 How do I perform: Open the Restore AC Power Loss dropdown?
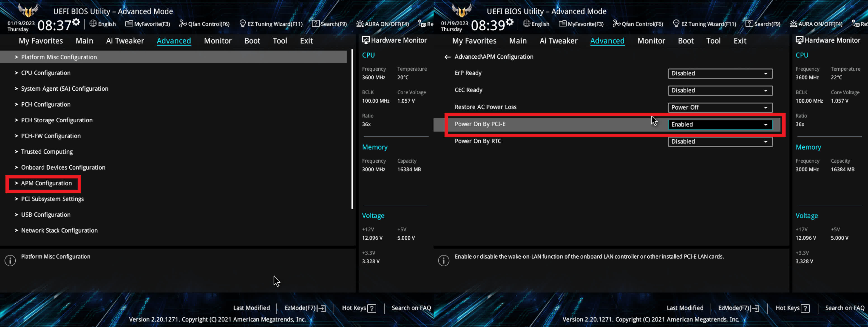(720, 107)
